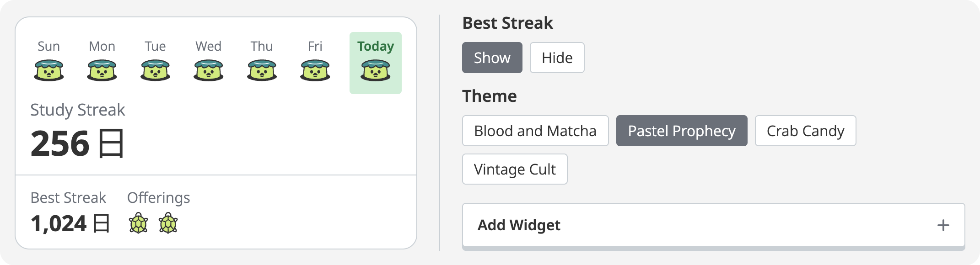Select Show for Best Streak
The image size is (980, 265).
(492, 58)
